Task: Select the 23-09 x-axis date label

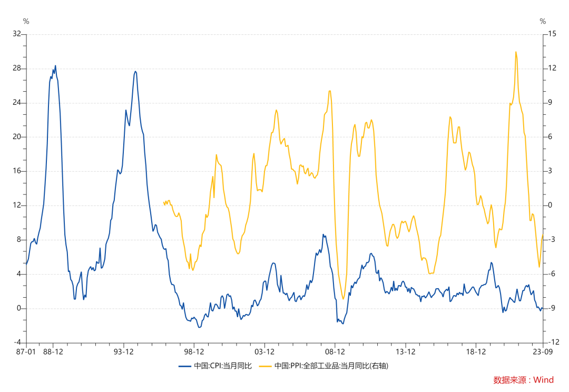Action: 543,352
